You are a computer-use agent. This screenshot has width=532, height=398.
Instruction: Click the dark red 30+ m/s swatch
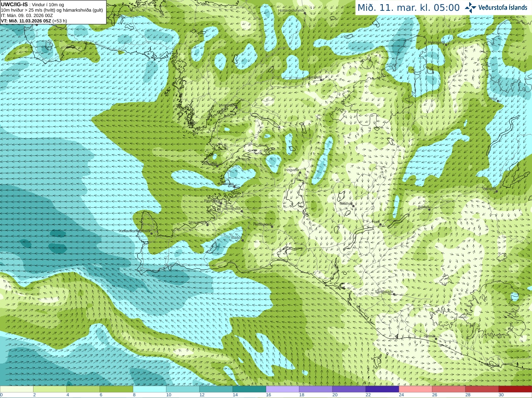coord(515,389)
